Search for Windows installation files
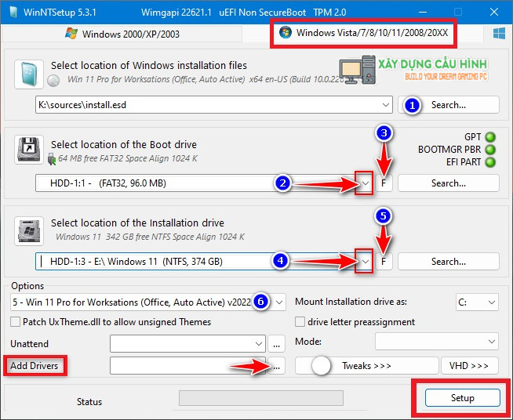 pos(449,105)
